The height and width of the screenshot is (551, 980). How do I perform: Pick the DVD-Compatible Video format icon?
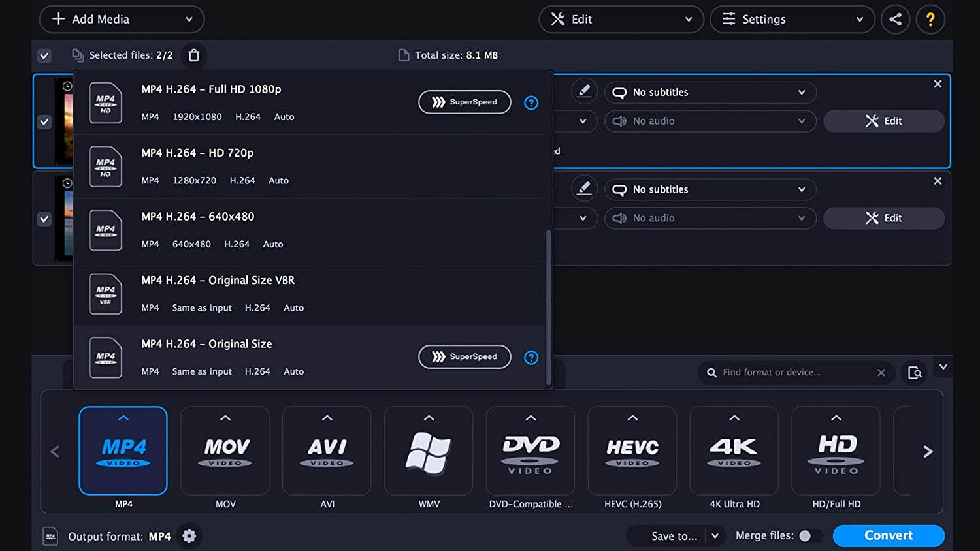click(530, 450)
